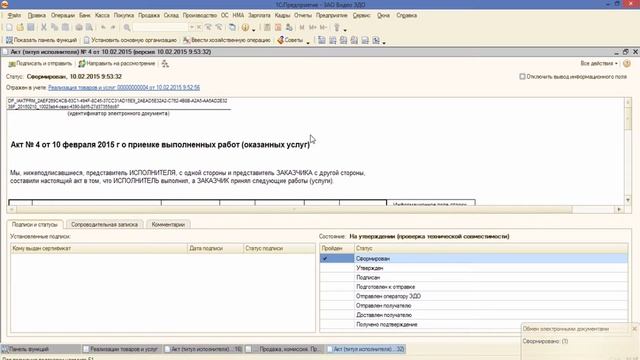Click the Пройден checkmark in Сформирован row
Image resolution: width=640 pixels, height=360 pixels.
[x=325, y=258]
